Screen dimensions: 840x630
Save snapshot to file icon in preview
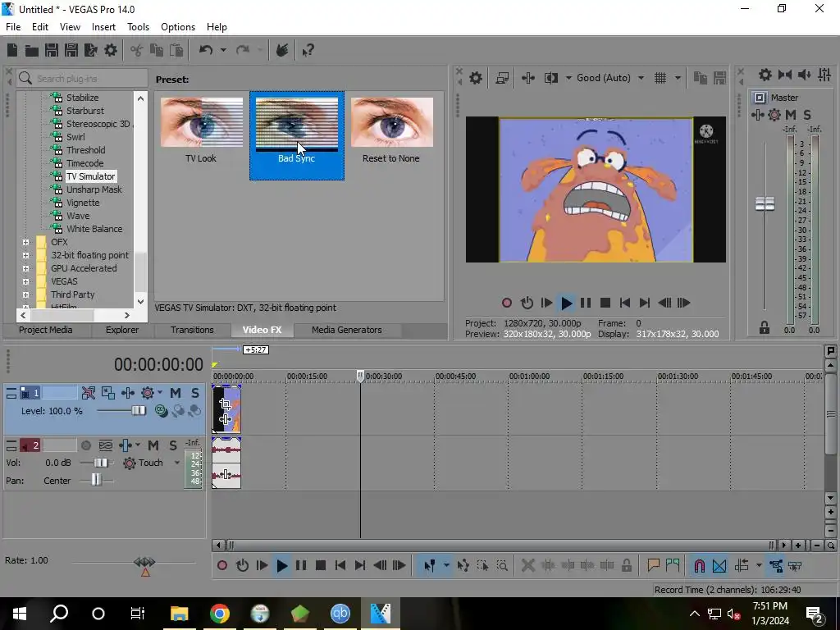point(719,78)
